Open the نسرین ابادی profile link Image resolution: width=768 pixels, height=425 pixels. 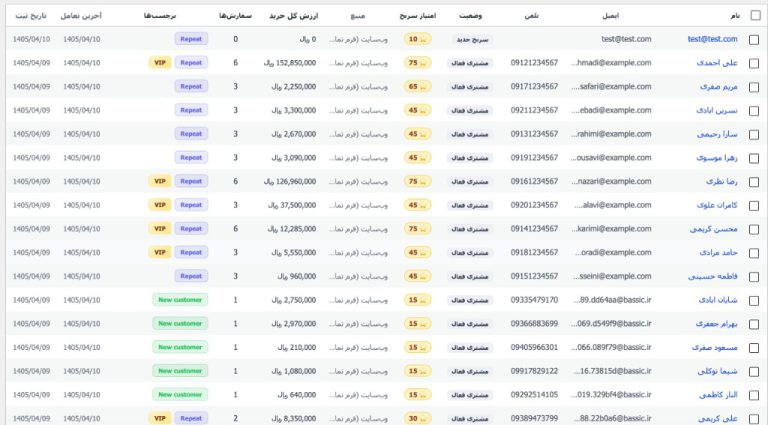pyautogui.click(x=717, y=110)
